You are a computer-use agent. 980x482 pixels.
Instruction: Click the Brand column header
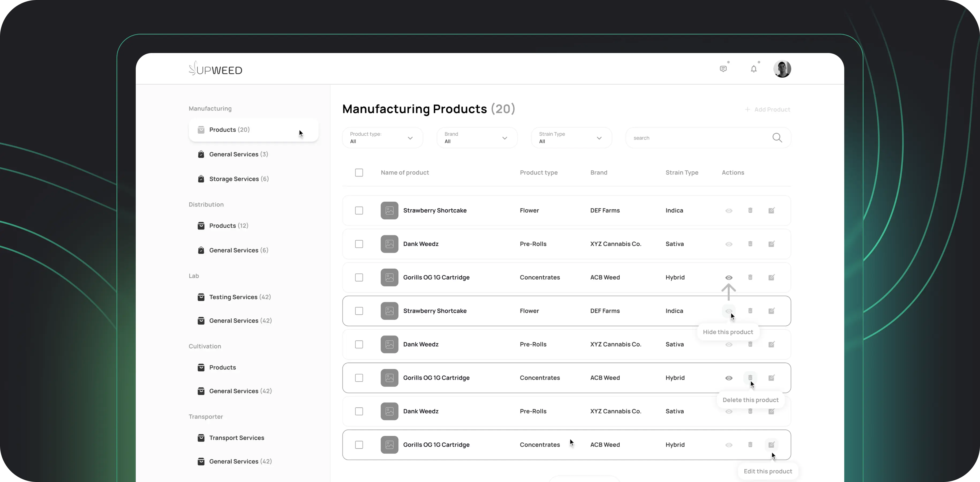pos(599,173)
